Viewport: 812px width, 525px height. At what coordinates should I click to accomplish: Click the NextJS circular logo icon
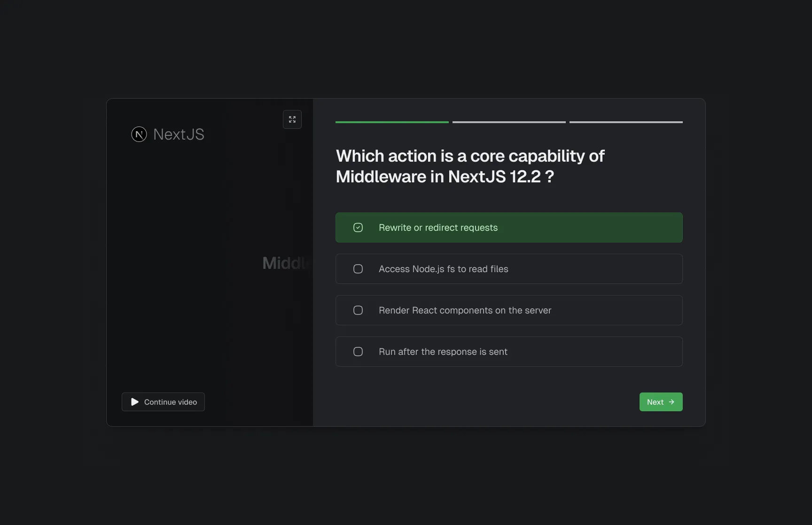pyautogui.click(x=139, y=134)
